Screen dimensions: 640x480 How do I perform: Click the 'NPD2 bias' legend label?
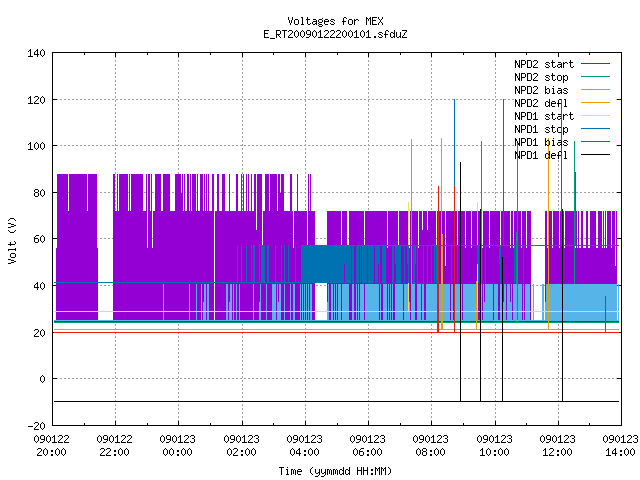541,90
